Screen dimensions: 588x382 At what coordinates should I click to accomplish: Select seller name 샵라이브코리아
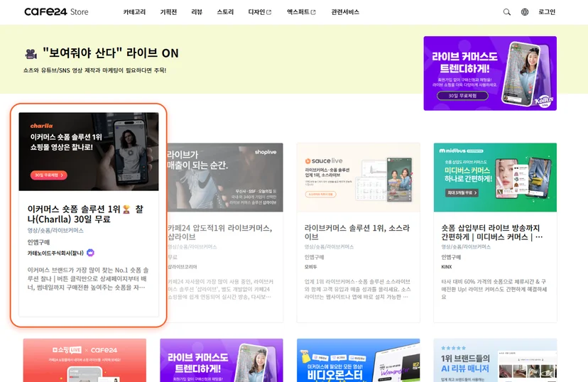(183, 267)
